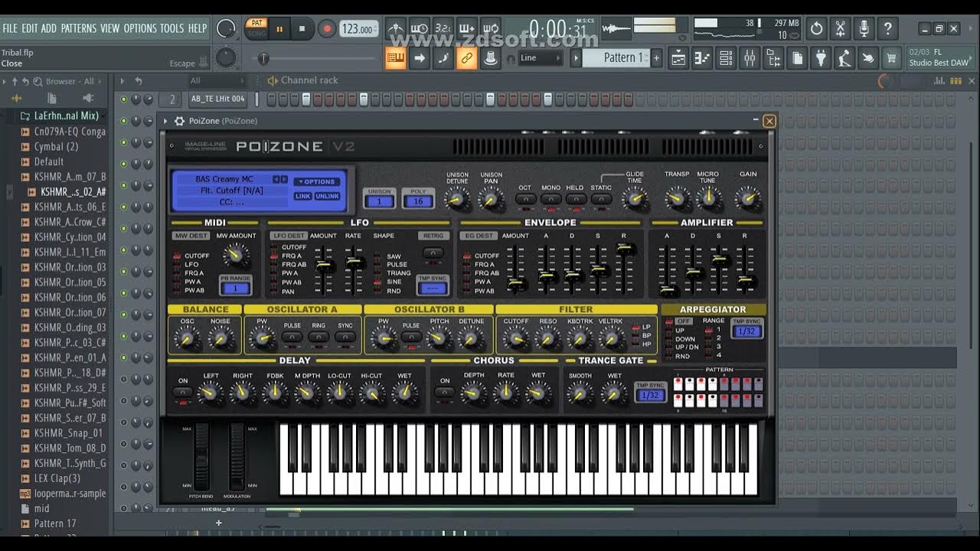Image resolution: width=980 pixels, height=551 pixels.
Task: Click the link/chain multilink icon
Action: (466, 57)
